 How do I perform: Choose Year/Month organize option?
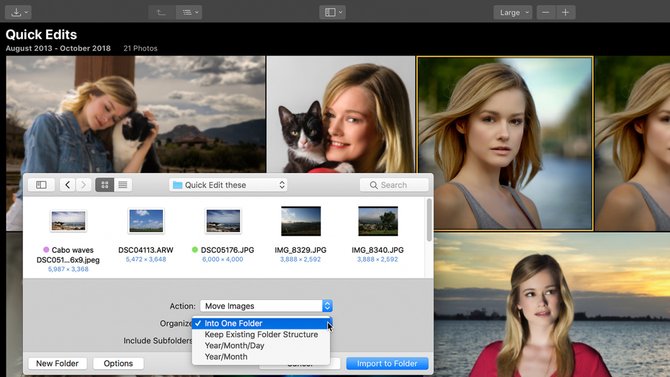click(261, 356)
